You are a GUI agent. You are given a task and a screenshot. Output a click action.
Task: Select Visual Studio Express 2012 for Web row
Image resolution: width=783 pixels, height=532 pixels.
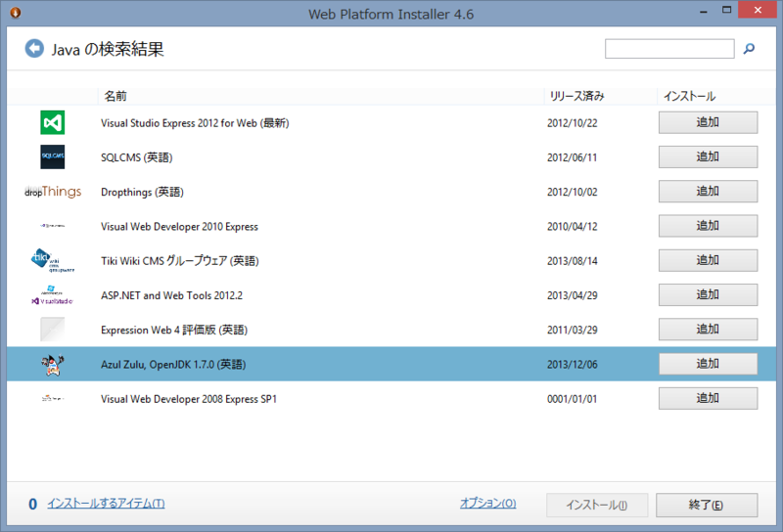[391, 123]
